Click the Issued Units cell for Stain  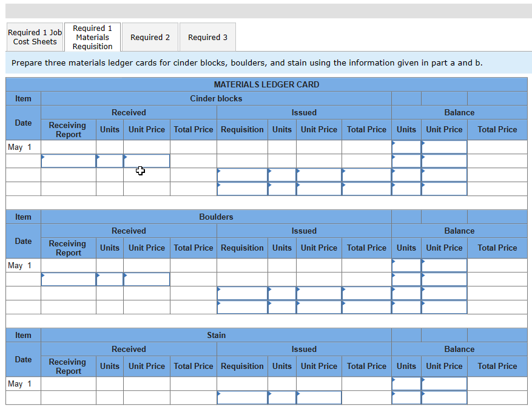point(281,397)
